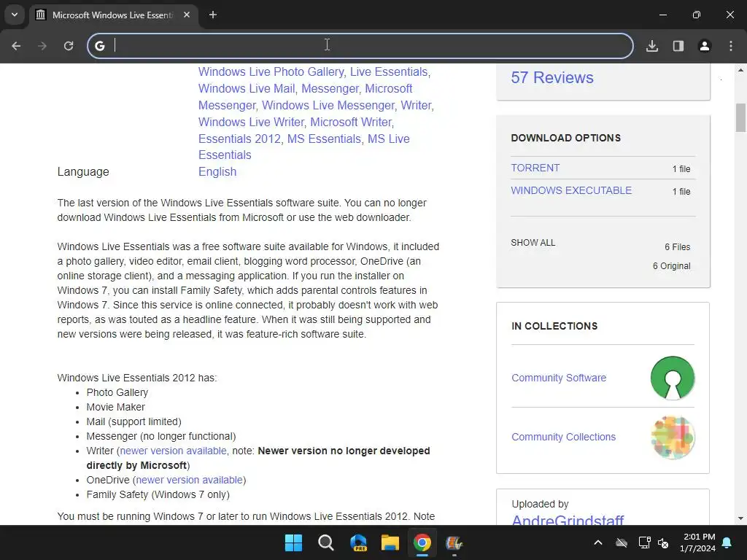Open the Windows Live Writer tag
This screenshot has height=560, width=747.
251,122
